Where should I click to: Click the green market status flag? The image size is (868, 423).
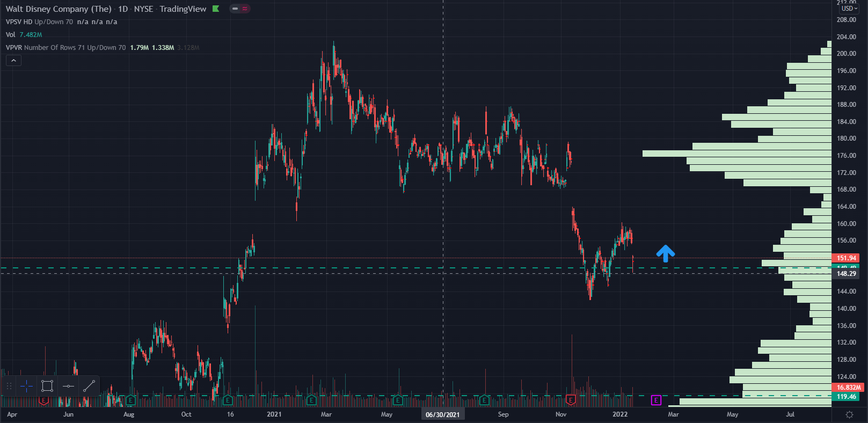216,9
